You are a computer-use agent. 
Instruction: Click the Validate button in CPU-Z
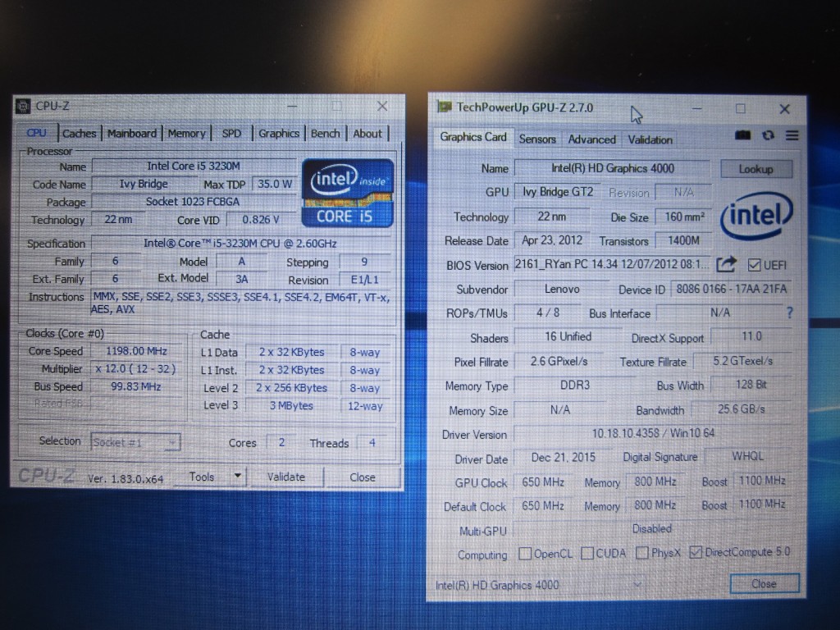tap(286, 477)
